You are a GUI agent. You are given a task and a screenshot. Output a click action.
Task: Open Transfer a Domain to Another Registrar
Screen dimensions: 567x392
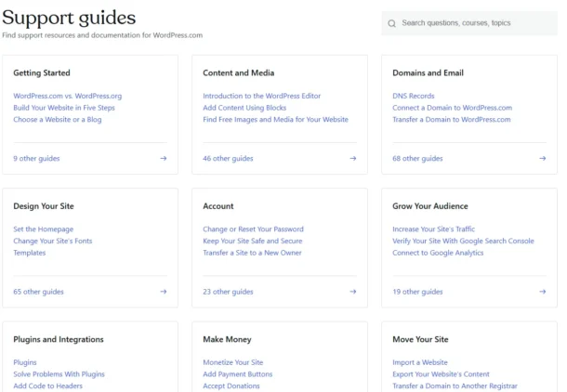coord(455,385)
